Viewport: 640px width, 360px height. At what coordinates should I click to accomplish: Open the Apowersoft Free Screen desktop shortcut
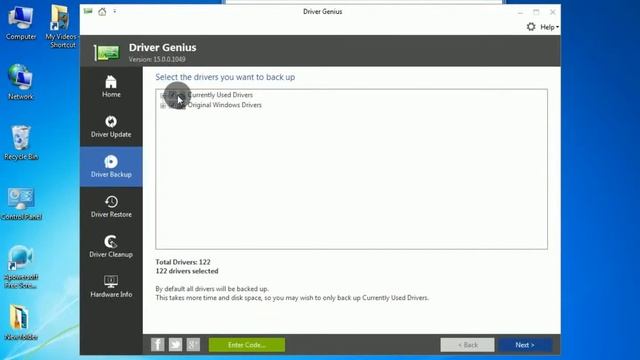pos(21,267)
